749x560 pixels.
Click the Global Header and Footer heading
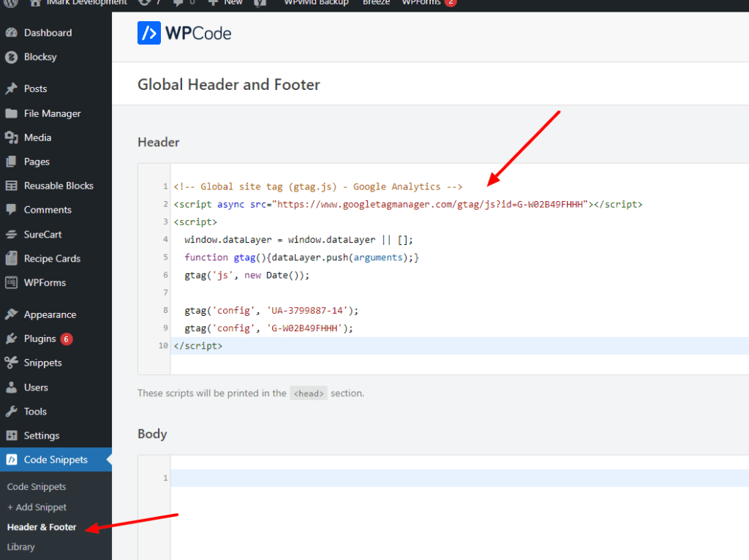pos(229,85)
